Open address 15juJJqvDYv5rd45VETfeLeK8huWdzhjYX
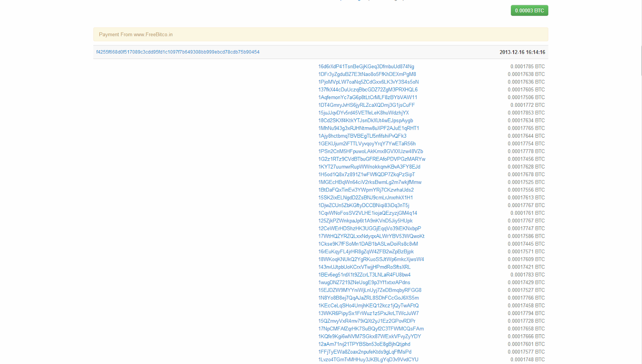 click(x=364, y=113)
